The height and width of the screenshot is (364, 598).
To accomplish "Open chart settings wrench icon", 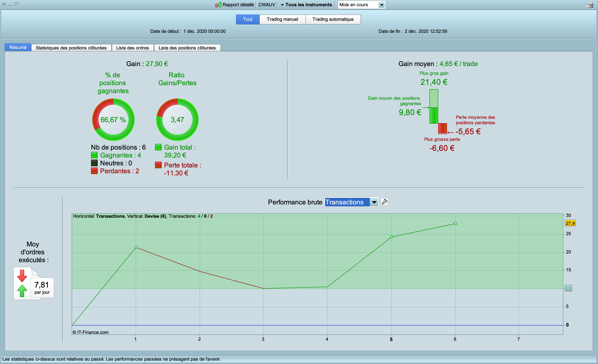I will (384, 202).
